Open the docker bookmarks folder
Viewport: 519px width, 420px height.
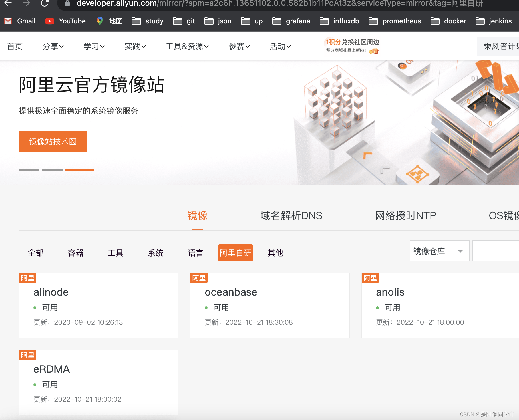pos(448,21)
